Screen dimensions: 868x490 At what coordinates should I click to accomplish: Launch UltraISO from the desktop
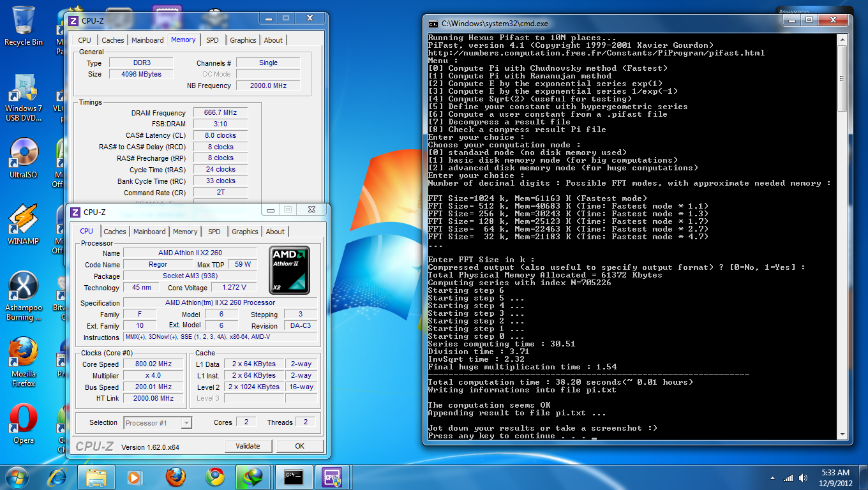coord(24,158)
